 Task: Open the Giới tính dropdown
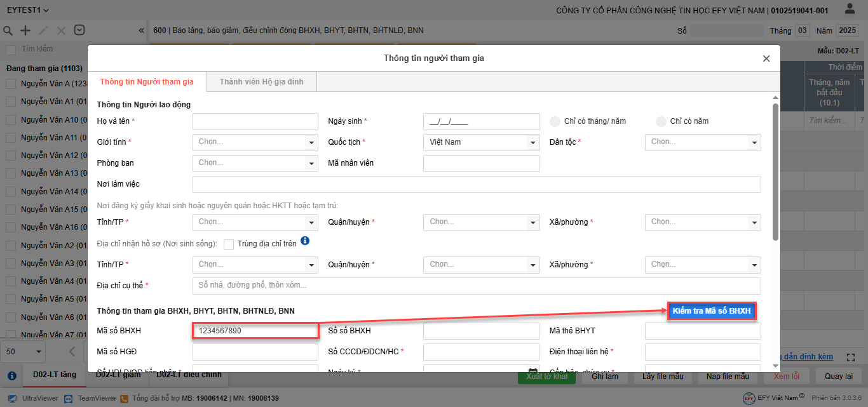coord(255,142)
